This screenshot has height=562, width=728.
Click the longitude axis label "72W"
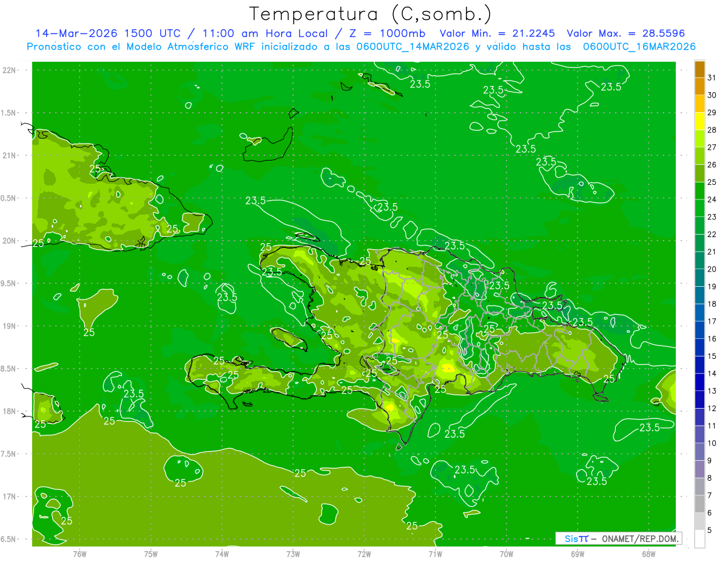pyautogui.click(x=364, y=554)
